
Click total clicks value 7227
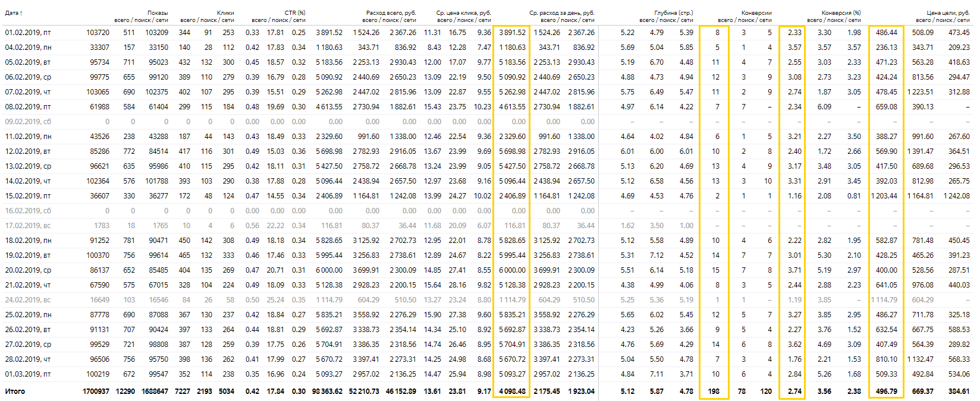(183, 391)
